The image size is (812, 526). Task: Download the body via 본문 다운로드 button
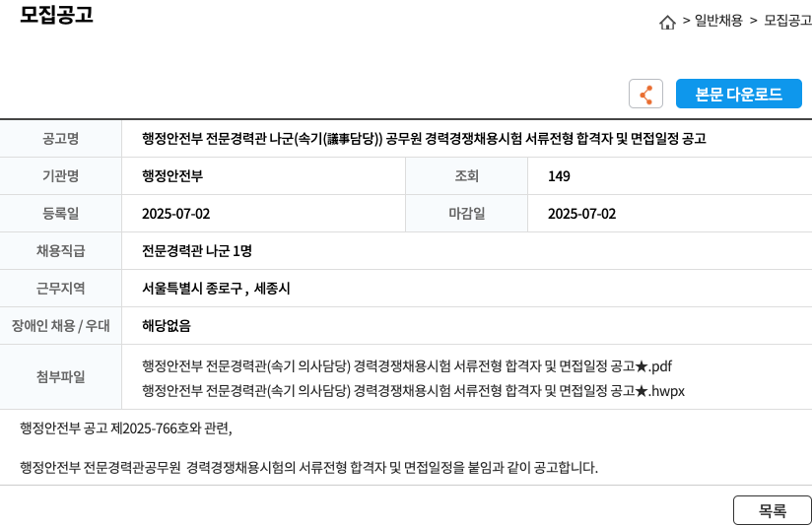click(x=738, y=94)
